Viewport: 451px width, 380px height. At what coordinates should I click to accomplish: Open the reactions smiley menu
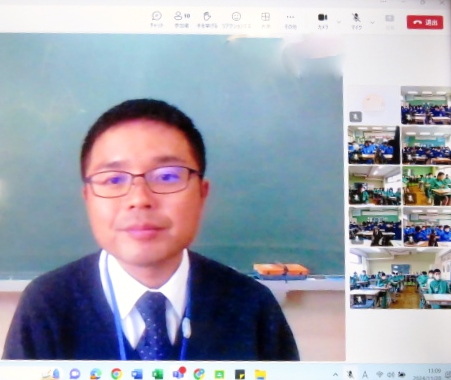236,19
